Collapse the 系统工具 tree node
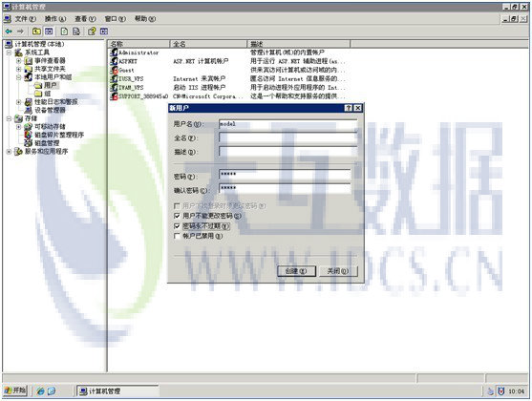The height and width of the screenshot is (401, 532). pos(10,53)
